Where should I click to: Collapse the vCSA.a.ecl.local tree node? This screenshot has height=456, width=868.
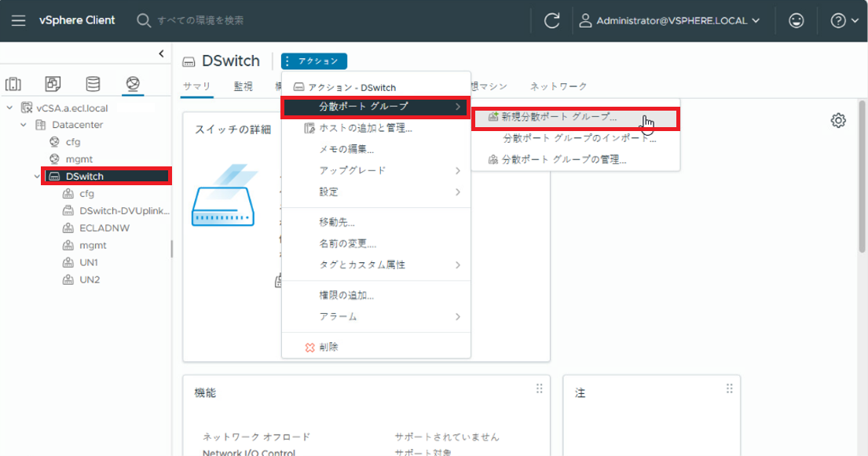point(9,108)
